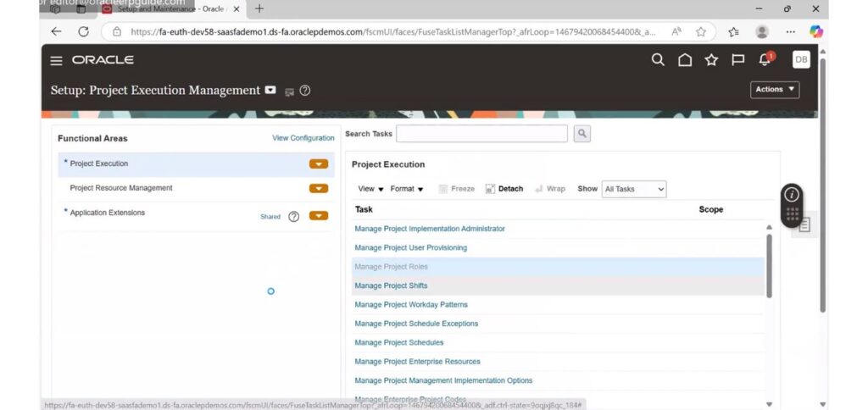This screenshot has width=868, height=410.
Task: Click the Oracle logo
Action: (103, 60)
